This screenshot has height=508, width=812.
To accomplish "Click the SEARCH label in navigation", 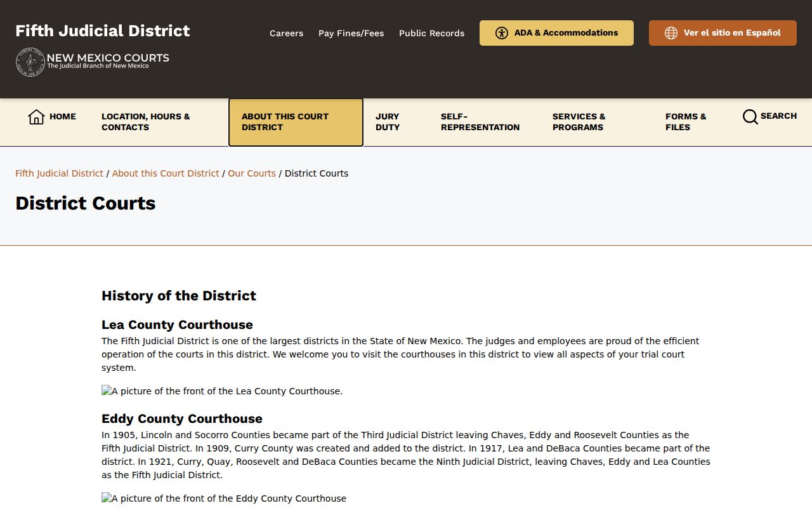I will click(x=778, y=116).
